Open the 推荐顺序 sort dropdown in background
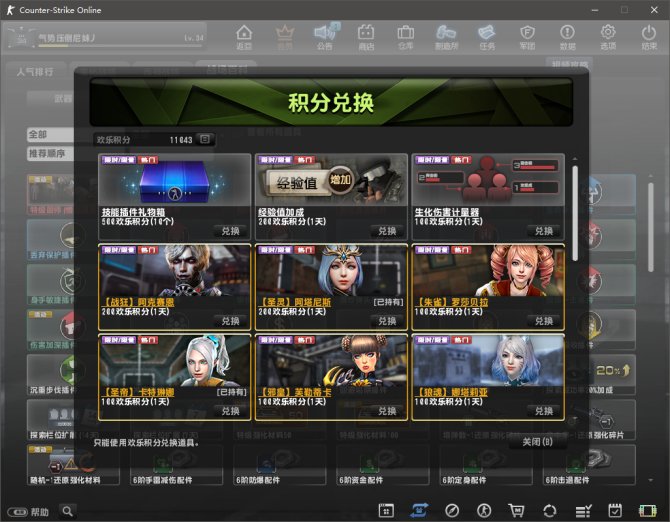The image size is (670, 522). click(x=50, y=153)
